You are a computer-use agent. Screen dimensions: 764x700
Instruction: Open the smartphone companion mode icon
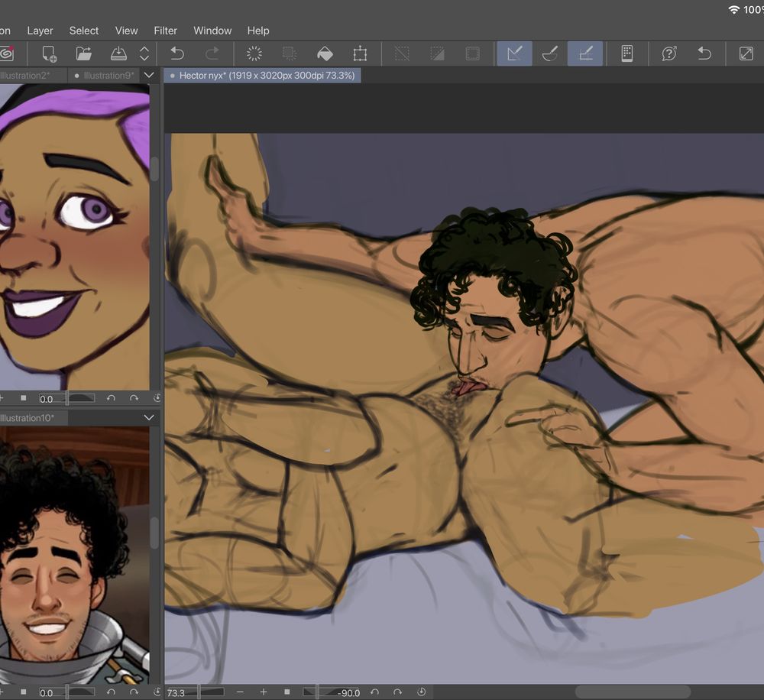click(627, 53)
